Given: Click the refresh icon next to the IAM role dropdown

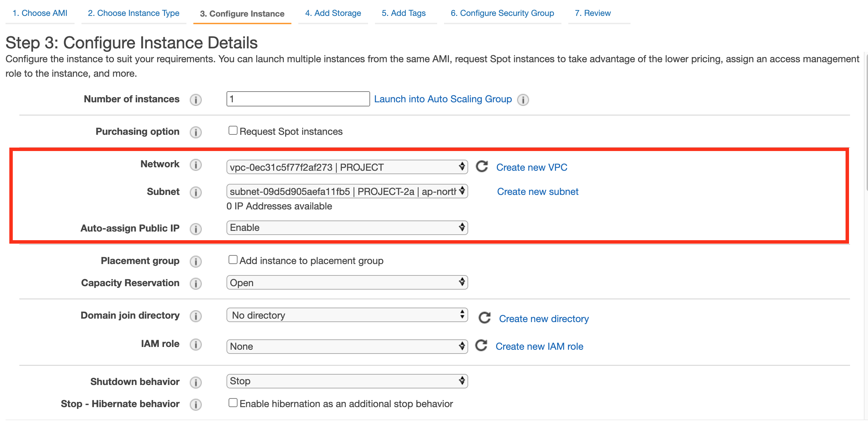Looking at the screenshot, I should [x=481, y=345].
